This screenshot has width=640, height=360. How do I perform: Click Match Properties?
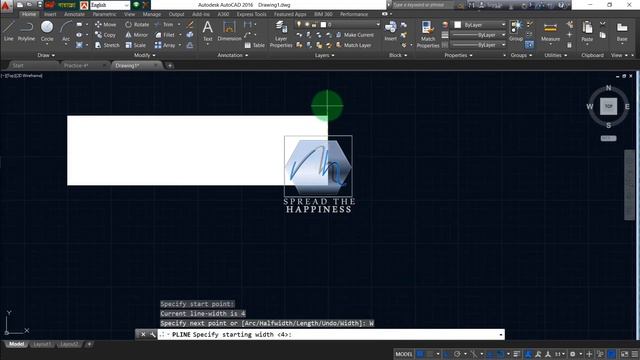(427, 34)
